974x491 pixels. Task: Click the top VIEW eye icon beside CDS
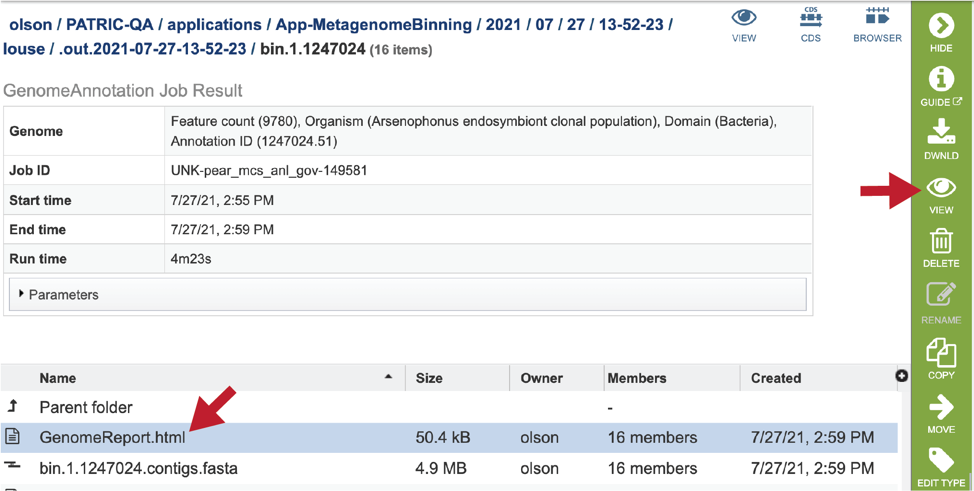pos(744,17)
